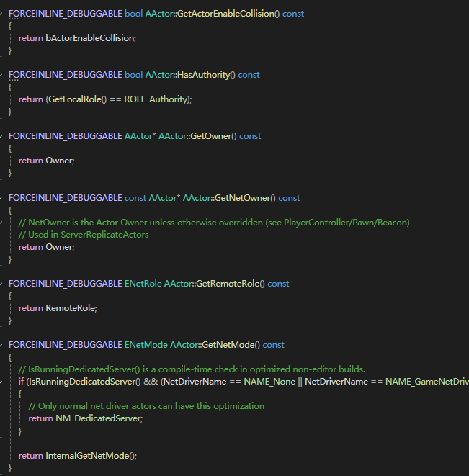Collapse the GetActorEnableCollision function fold chevron
This screenshot has height=476, width=469.
click(x=1, y=14)
